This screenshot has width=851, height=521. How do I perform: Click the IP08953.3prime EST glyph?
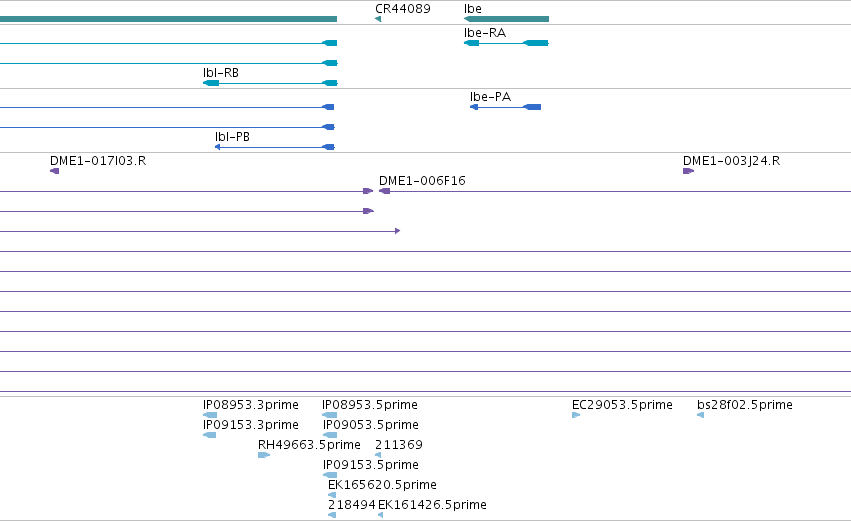209,415
